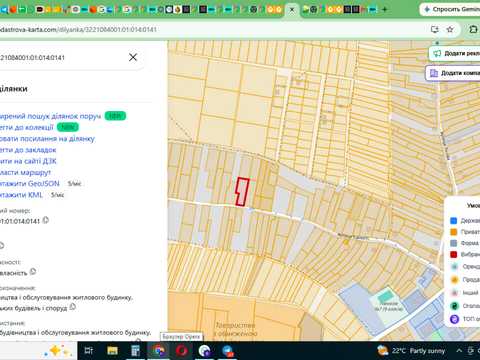This screenshot has height=360, width=480.
Task: Click the blue state-ownership legend swatch
Action: coord(453,221)
